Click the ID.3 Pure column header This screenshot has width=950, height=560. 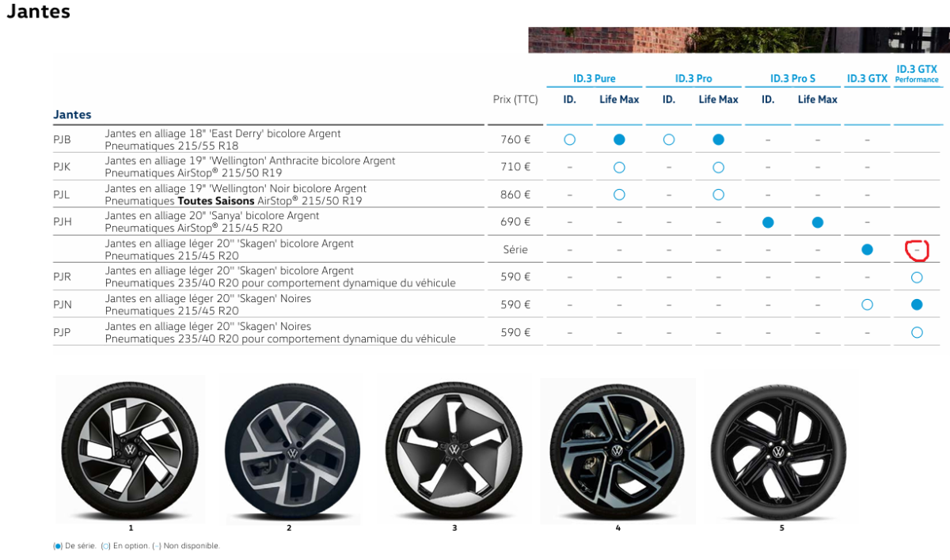tap(594, 79)
